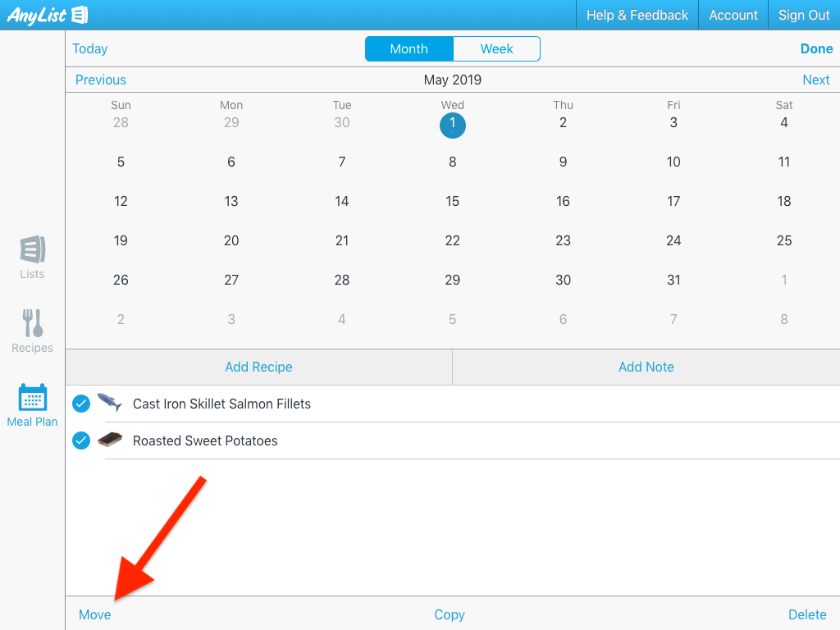This screenshot has width=840, height=630.
Task: Open the Lists sidebar icon
Action: (32, 249)
